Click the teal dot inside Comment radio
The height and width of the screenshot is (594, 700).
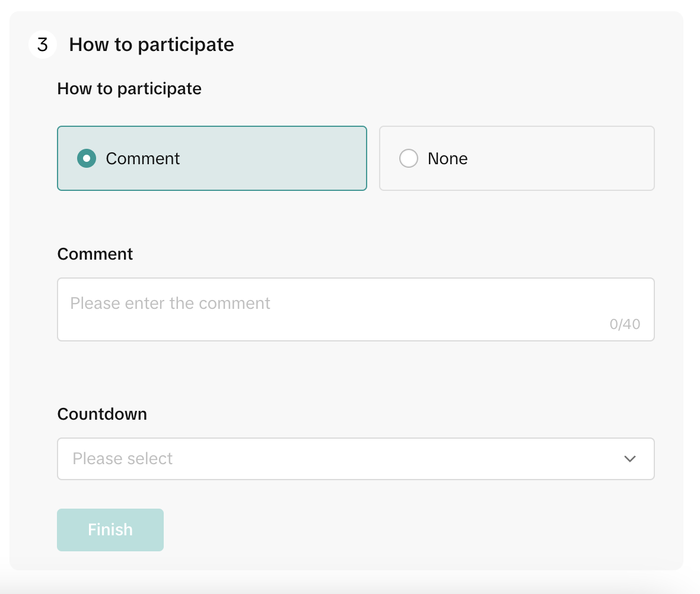click(87, 158)
